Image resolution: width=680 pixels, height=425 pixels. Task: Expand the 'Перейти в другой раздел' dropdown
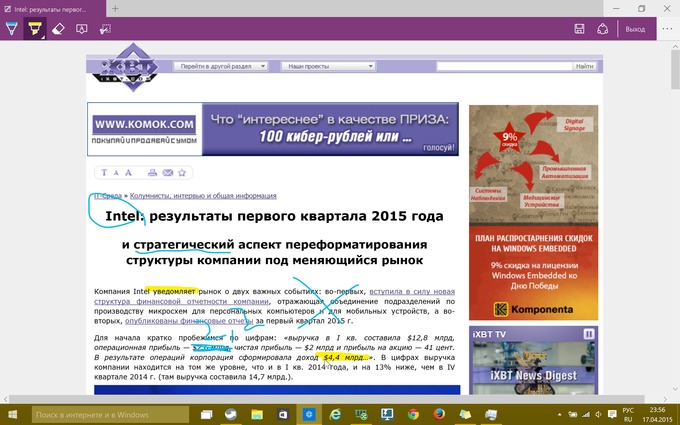click(221, 66)
